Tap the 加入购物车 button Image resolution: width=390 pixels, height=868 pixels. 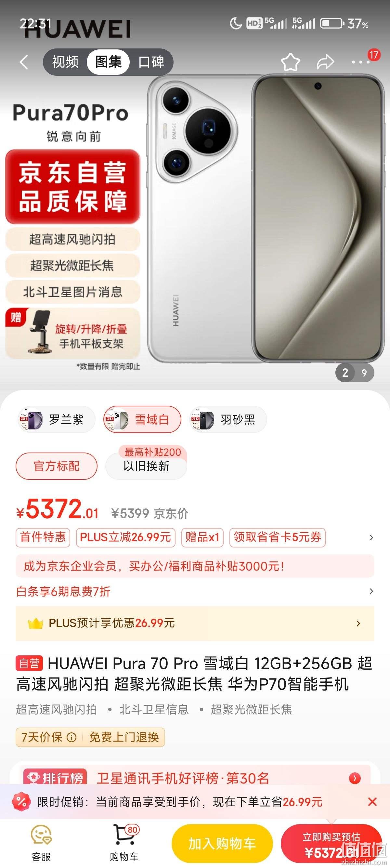[x=222, y=843]
